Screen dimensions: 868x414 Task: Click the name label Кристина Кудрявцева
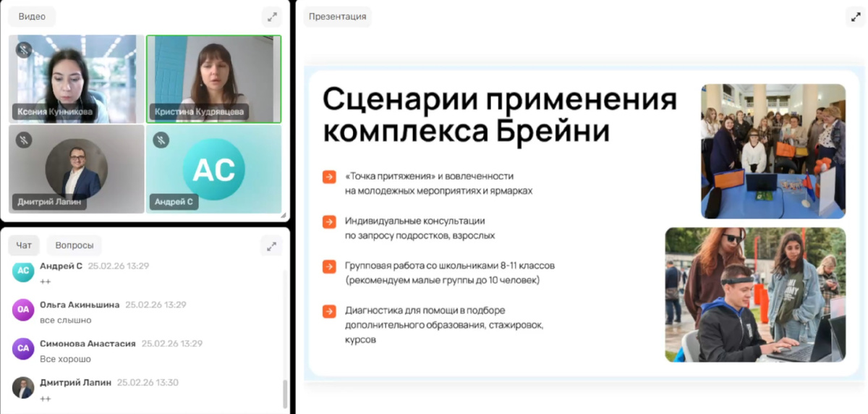pyautogui.click(x=199, y=112)
